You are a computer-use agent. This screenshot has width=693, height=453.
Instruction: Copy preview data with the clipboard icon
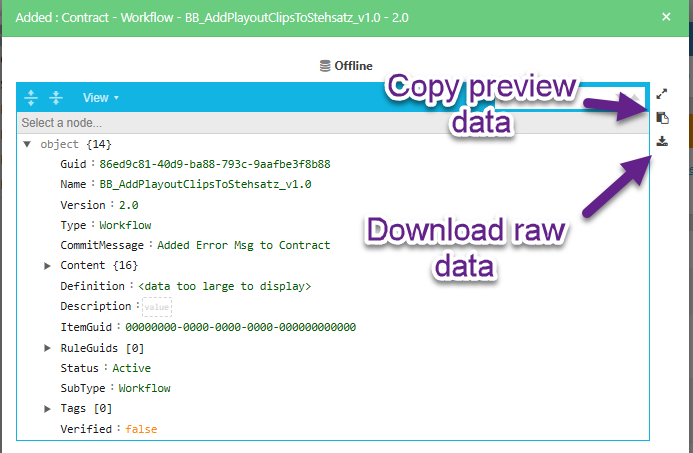click(662, 117)
